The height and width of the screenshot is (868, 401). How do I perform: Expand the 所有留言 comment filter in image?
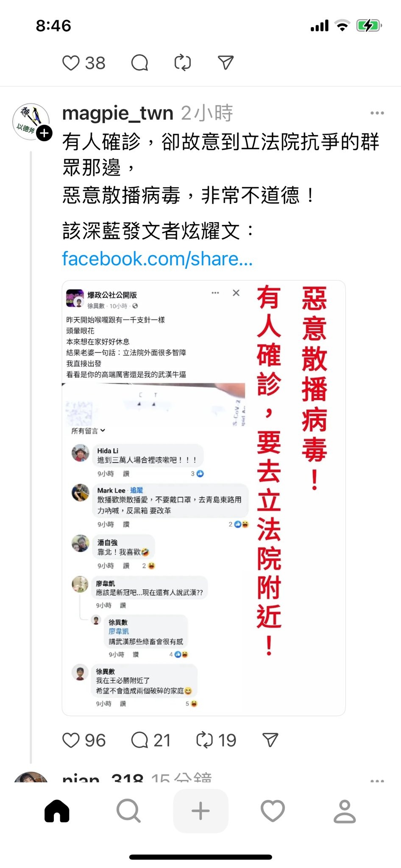(x=88, y=431)
